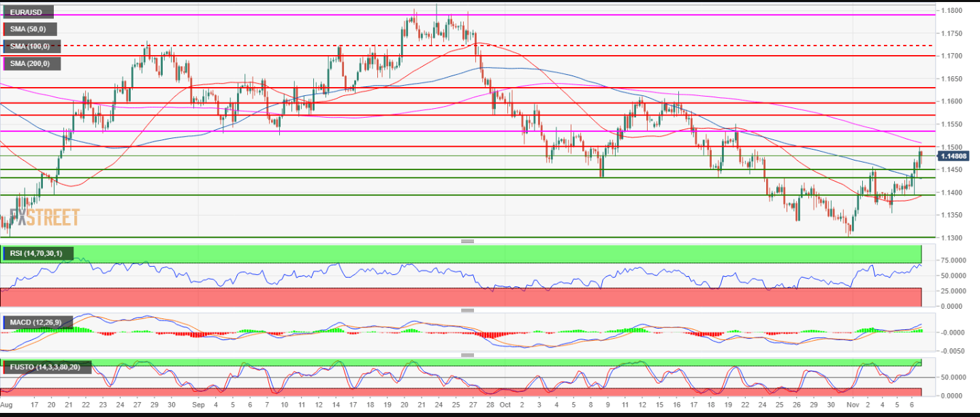Click the FXSTREET watermark logo
The image size is (980, 417).
point(41,217)
